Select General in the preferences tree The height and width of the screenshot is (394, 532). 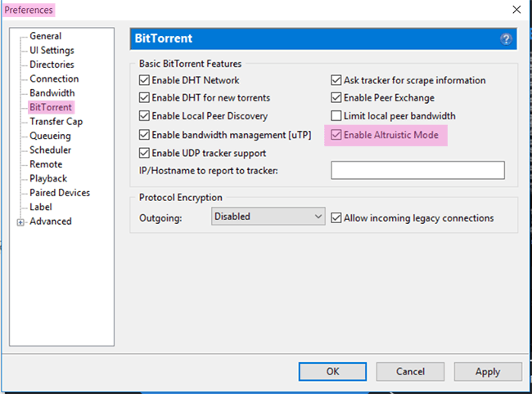[46, 36]
